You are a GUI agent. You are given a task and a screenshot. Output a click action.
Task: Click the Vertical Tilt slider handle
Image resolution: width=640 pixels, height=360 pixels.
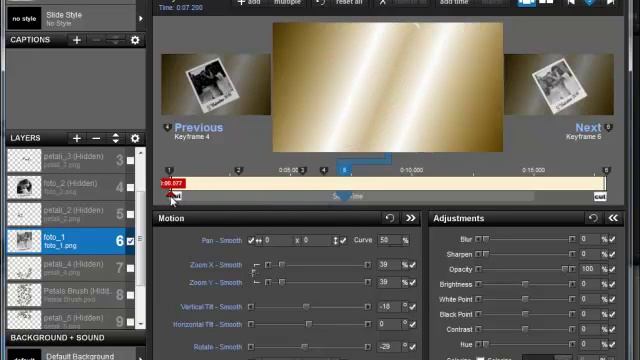(x=306, y=307)
